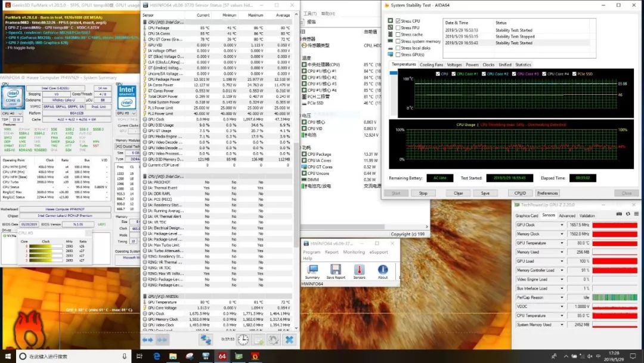Open the HWiNFO Summary icon
Image resolution: width=644 pixels, height=363 pixels.
tap(312, 270)
